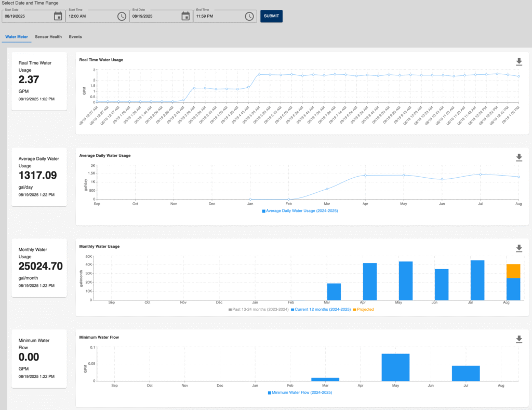Click the End Time clock icon
The width and height of the screenshot is (532, 410).
249,16
